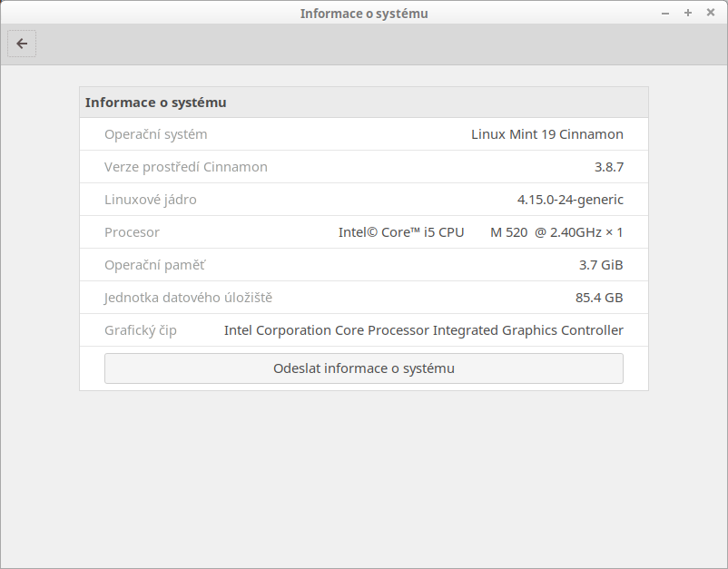Click the 'Grafický čip' label

tap(140, 330)
